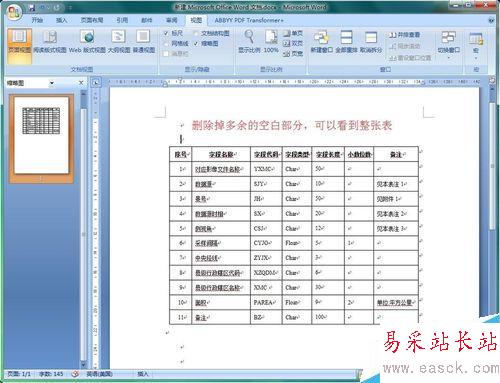The width and height of the screenshot is (500, 383).
Task: Click table cell 见本表注 1
Action: [x=396, y=184]
